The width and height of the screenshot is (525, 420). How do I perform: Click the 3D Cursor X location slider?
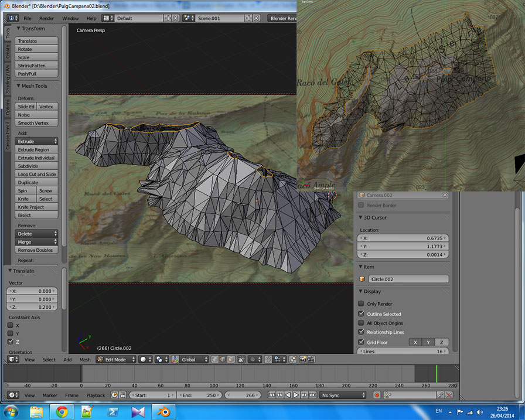(404, 238)
